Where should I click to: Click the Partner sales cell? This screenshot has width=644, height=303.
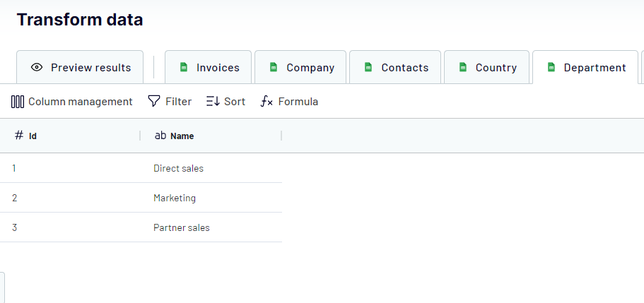point(182,228)
